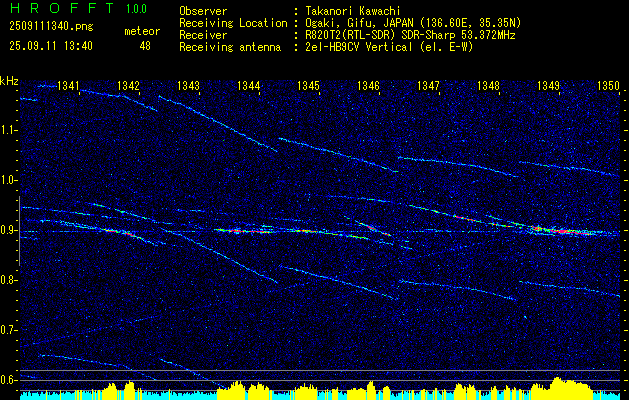
Task: Click the bright red echo near 1349
Action: [x=562, y=231]
